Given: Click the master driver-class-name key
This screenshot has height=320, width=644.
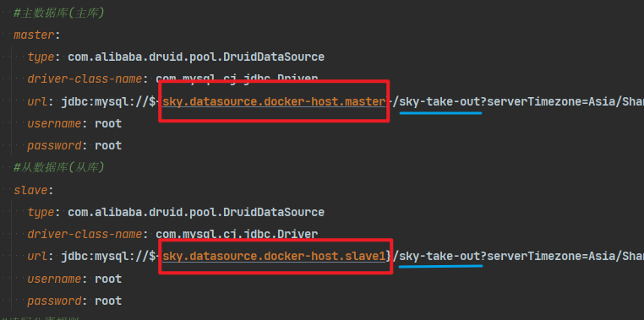Looking at the screenshot, I should click(x=85, y=79).
